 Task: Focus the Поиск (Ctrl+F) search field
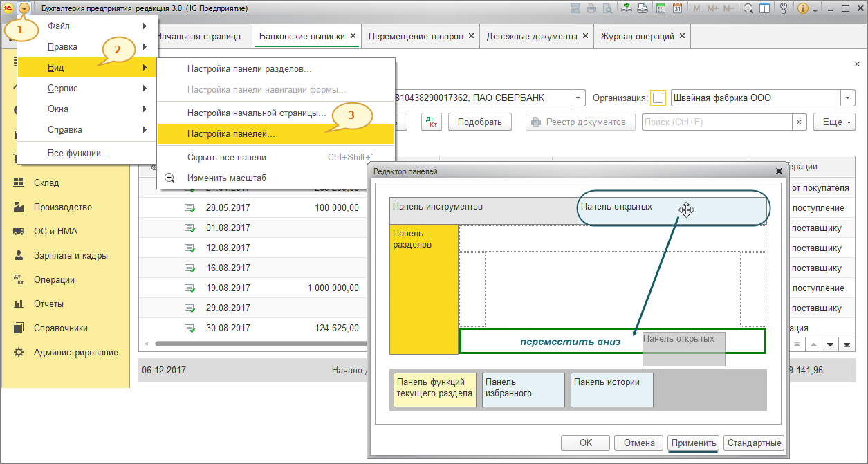pos(717,122)
